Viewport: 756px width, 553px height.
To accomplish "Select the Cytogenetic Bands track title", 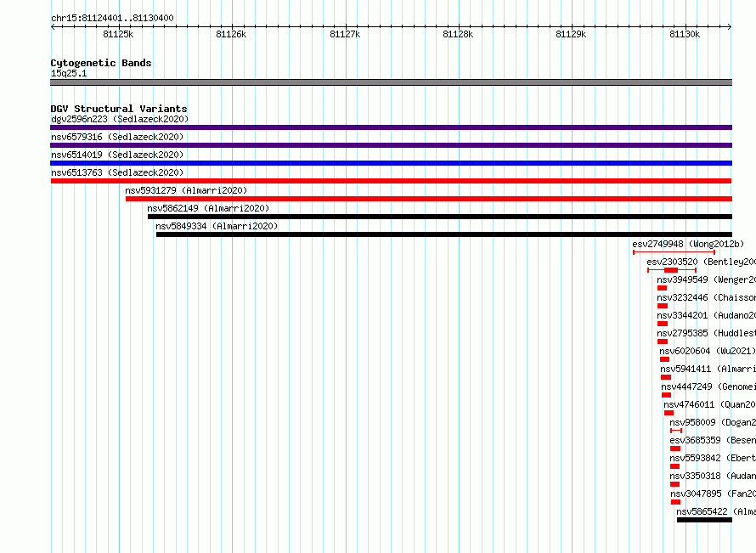I will pyautogui.click(x=101, y=63).
